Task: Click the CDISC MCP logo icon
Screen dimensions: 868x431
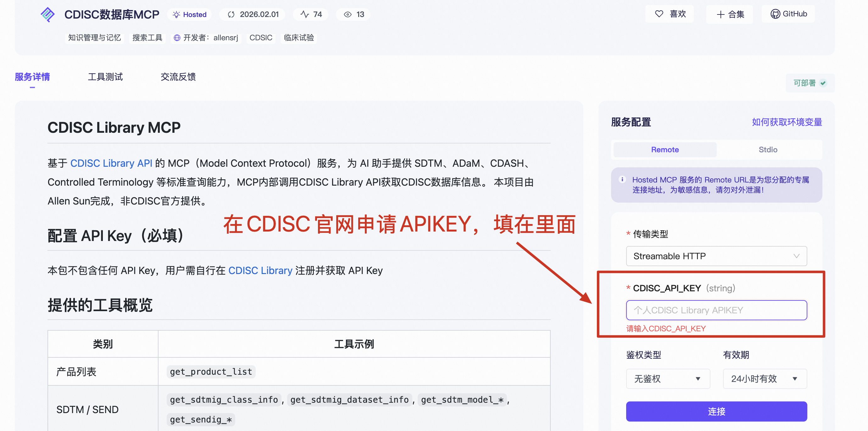Action: (47, 14)
